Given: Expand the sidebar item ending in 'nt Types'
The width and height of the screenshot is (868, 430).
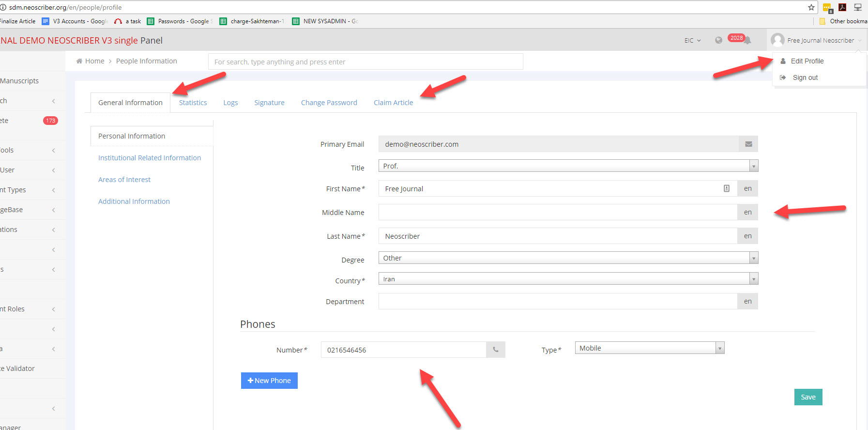Looking at the screenshot, I should coord(54,190).
